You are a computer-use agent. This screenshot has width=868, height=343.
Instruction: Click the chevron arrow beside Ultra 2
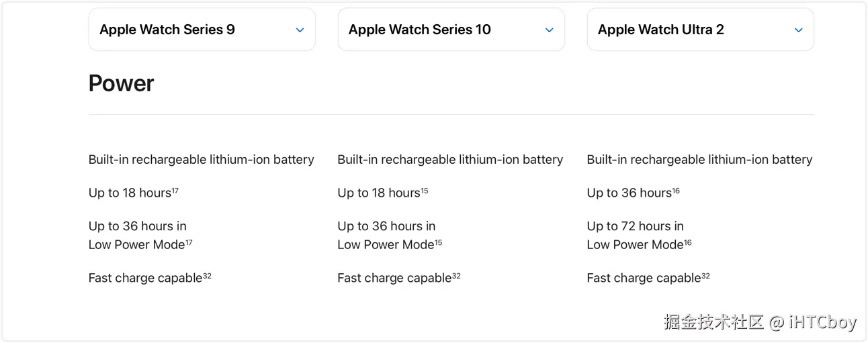click(798, 30)
